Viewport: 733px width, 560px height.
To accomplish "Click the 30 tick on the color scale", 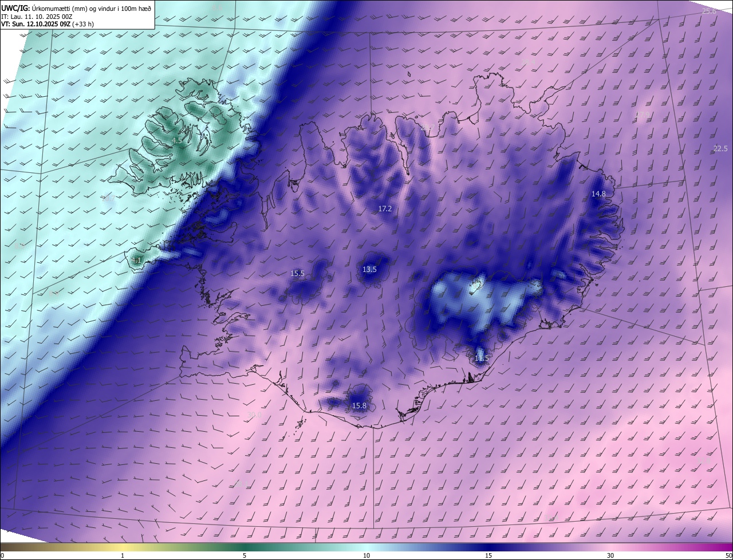I will tap(610, 555).
